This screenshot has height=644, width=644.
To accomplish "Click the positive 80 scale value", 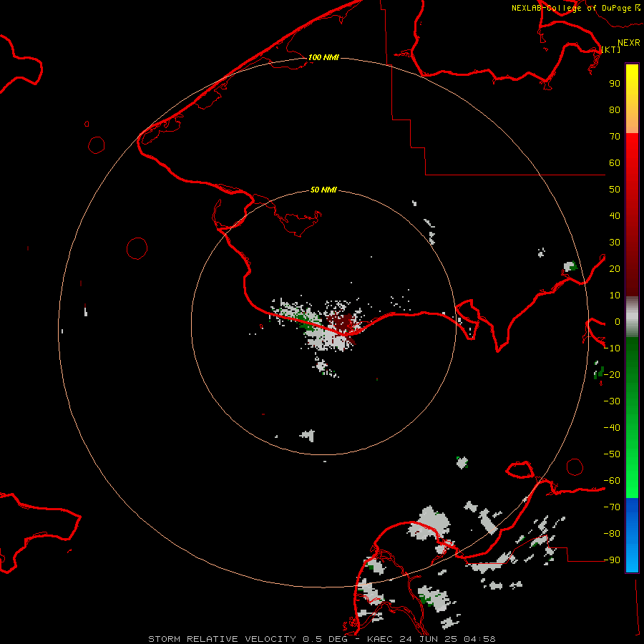I will click(615, 110).
